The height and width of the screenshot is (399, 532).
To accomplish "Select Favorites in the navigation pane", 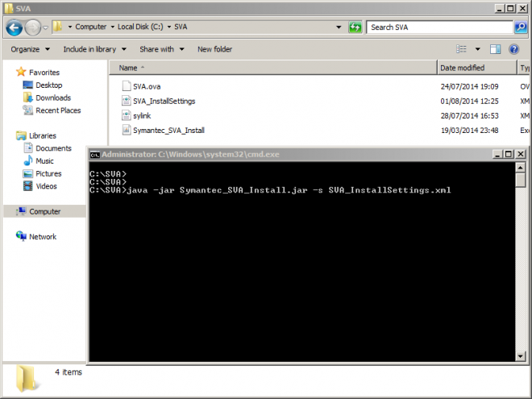I will coord(44,73).
